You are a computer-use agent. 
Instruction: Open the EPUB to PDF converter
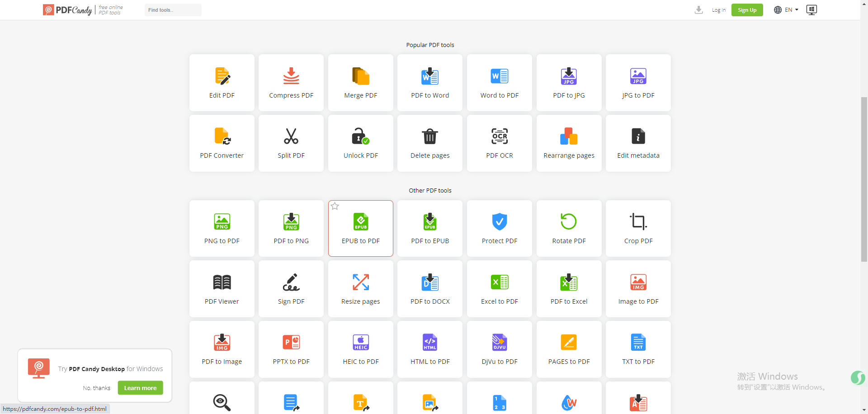coord(361,228)
